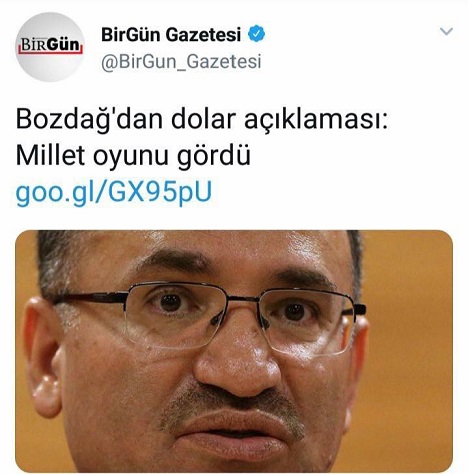Open the goo.gl/GX95pU link
468x474 pixels.
point(114,193)
